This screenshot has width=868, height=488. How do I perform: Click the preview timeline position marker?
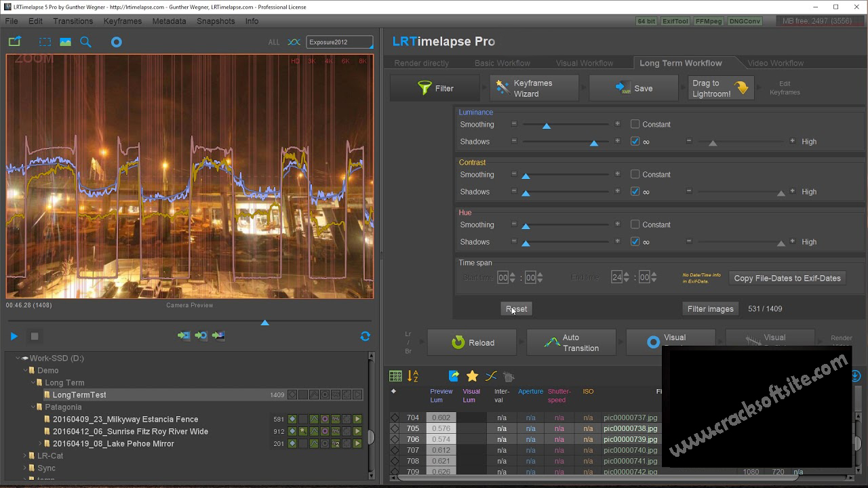pyautogui.click(x=265, y=322)
